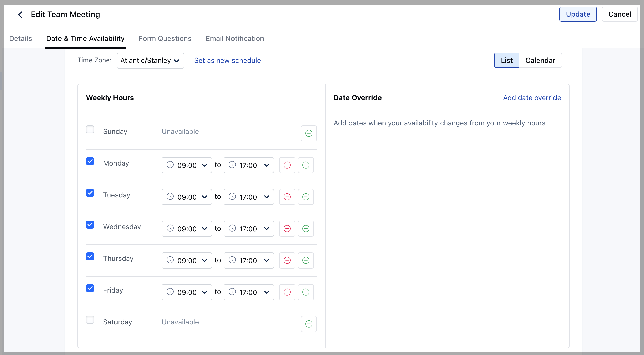The image size is (644, 355).
Task: Click the back arrow beside Edit Team Meeting
Action: point(20,15)
